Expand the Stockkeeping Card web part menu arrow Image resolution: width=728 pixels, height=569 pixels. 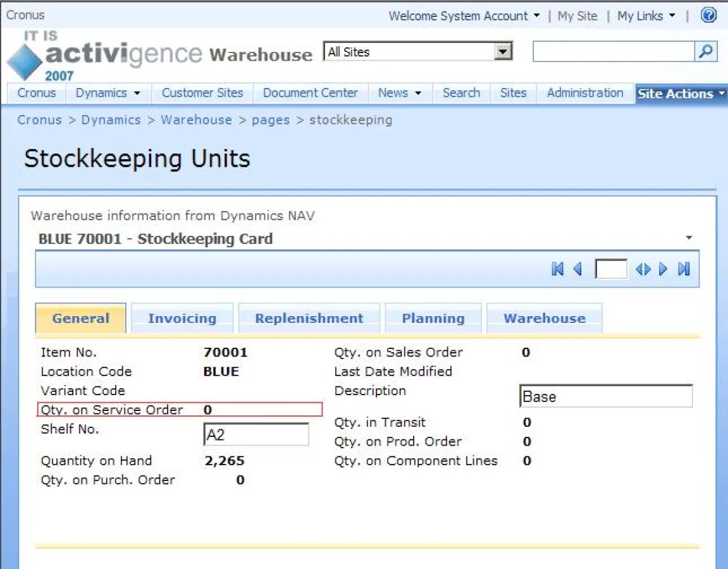coord(689,238)
